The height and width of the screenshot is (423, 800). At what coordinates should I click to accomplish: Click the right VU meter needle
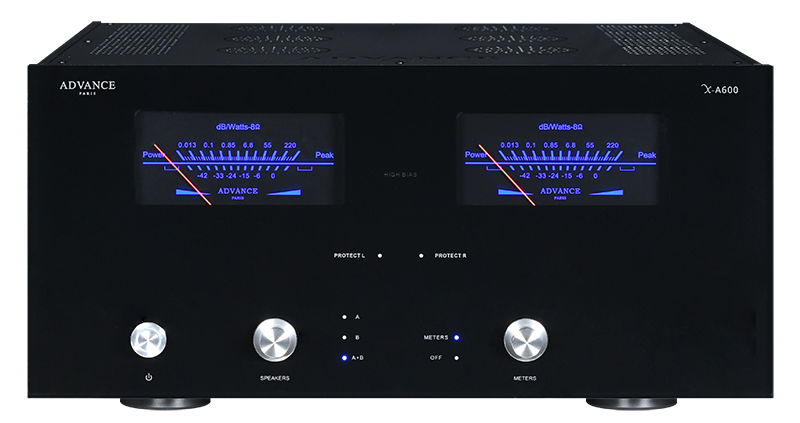point(507,175)
